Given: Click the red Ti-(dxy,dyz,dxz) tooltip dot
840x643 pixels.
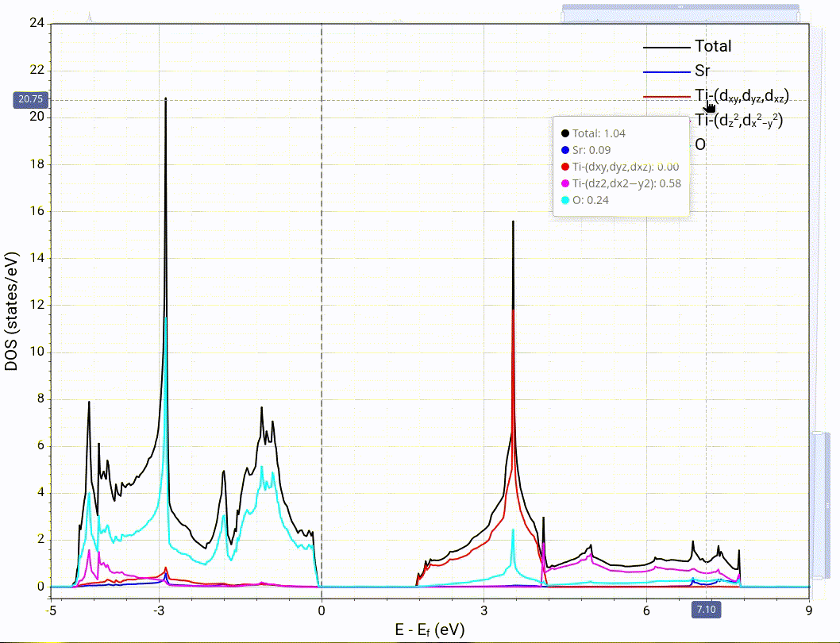Looking at the screenshot, I should click(x=564, y=167).
